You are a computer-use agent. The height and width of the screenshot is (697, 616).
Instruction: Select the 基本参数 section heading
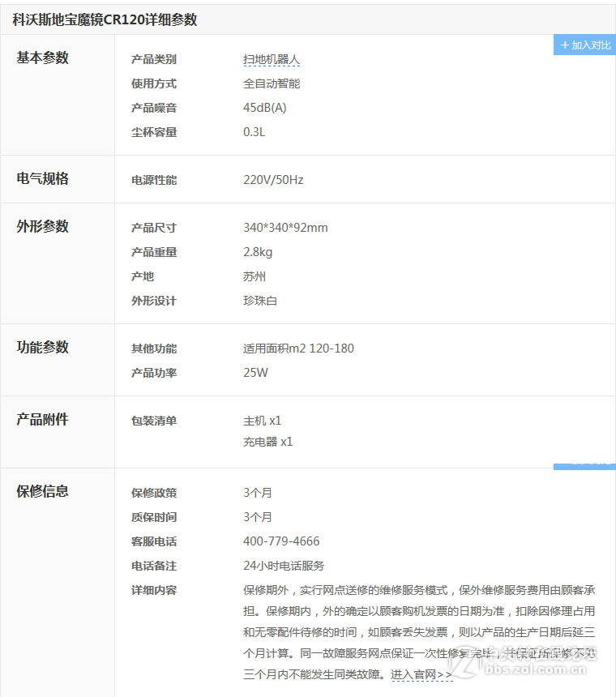click(x=43, y=58)
